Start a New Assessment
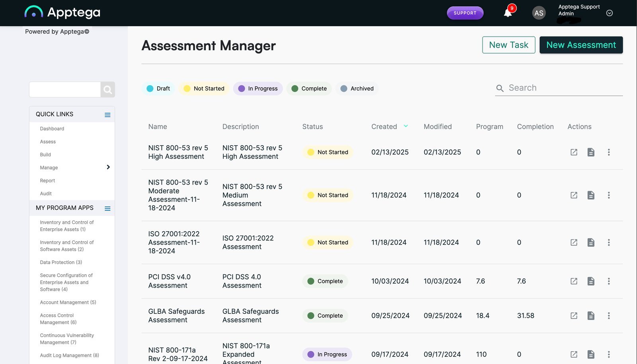 coord(581,45)
